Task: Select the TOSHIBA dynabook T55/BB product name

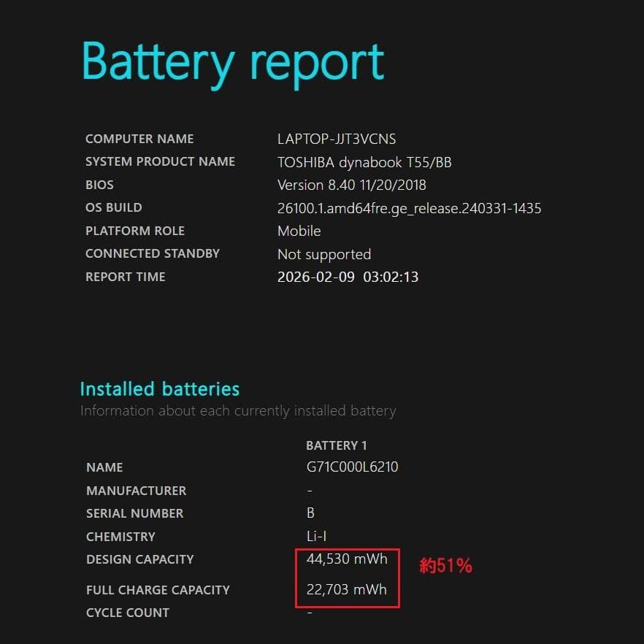Action: coord(364,162)
